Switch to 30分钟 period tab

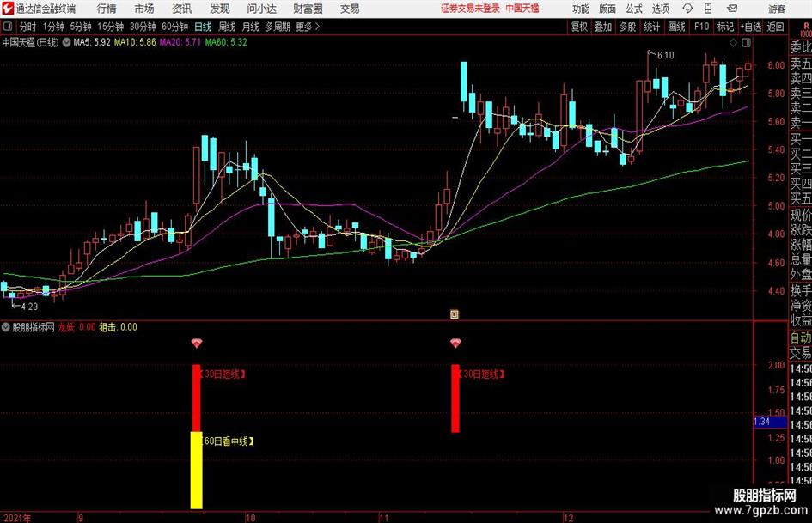coord(143,27)
